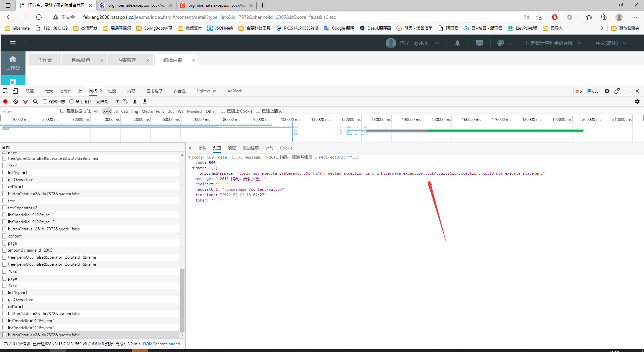Enable the 禁用缓存 checkbox

click(x=71, y=101)
